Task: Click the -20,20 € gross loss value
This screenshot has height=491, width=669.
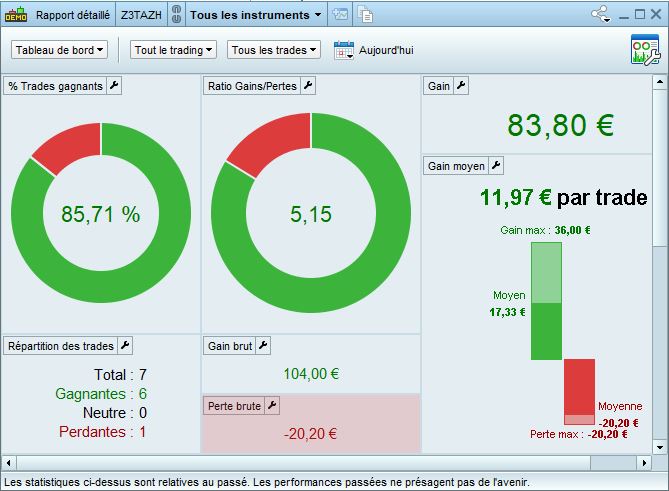Action: pyautogui.click(x=310, y=434)
